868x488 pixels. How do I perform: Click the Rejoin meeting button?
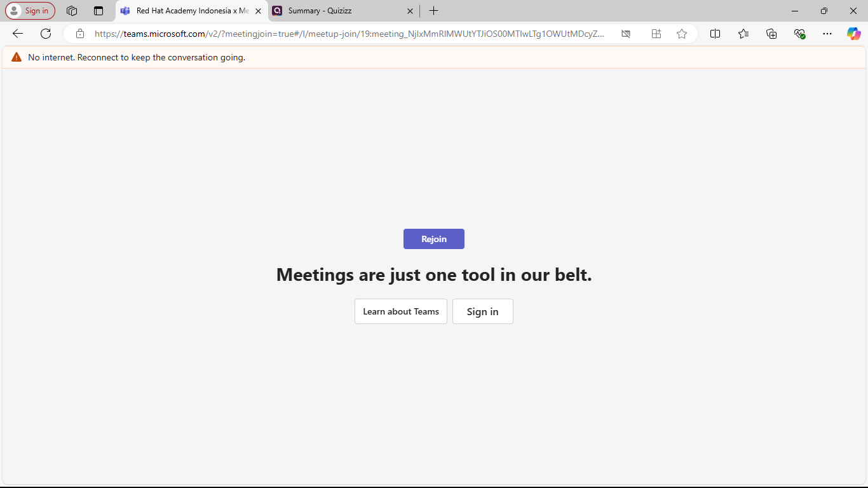tap(433, 239)
